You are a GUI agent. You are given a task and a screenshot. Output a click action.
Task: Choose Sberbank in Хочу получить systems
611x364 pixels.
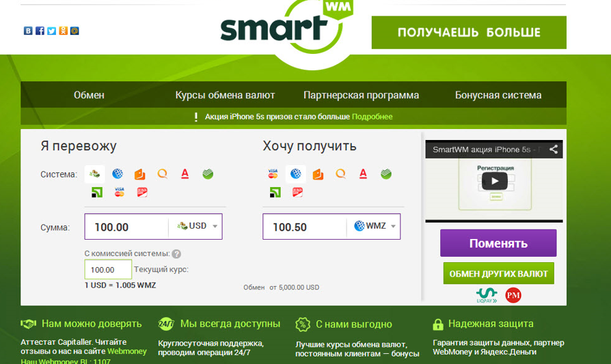click(385, 173)
